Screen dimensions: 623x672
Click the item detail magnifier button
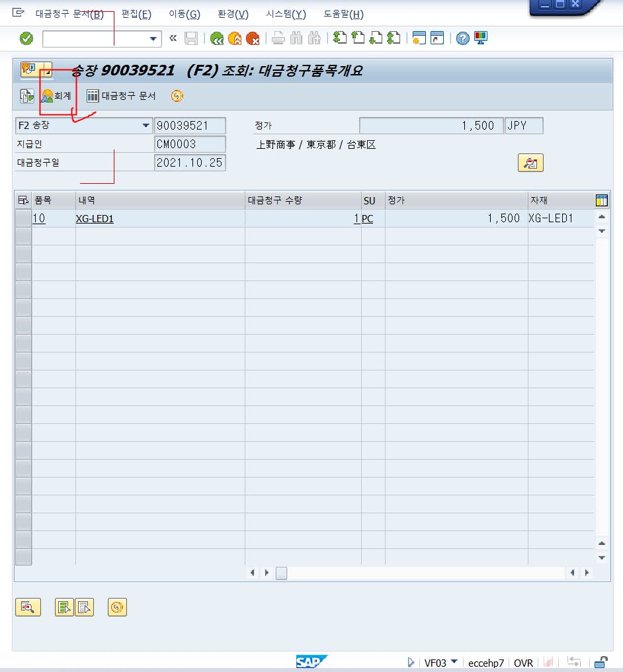pos(28,607)
